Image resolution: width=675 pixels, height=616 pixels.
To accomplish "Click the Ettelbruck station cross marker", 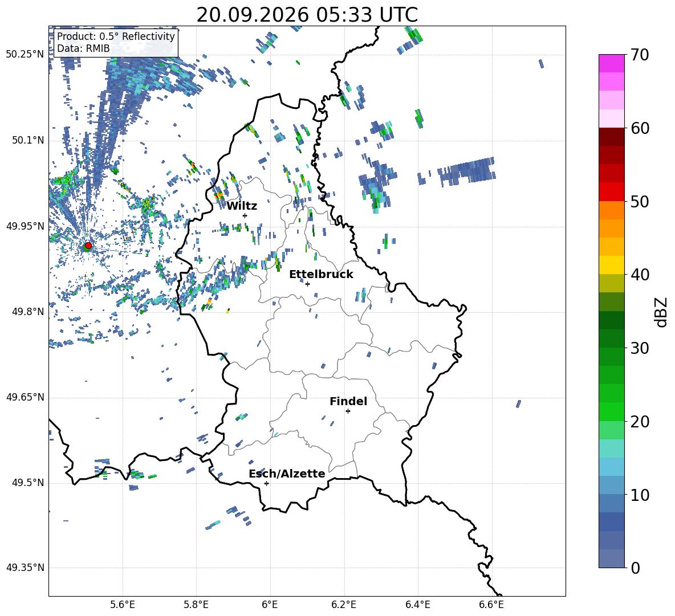I will [x=307, y=284].
